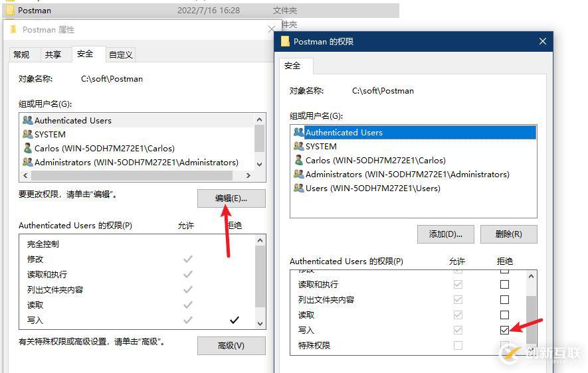Click down arrow of 属性 user list scrollbar
The height and width of the screenshot is (373, 588).
pyautogui.click(x=260, y=165)
